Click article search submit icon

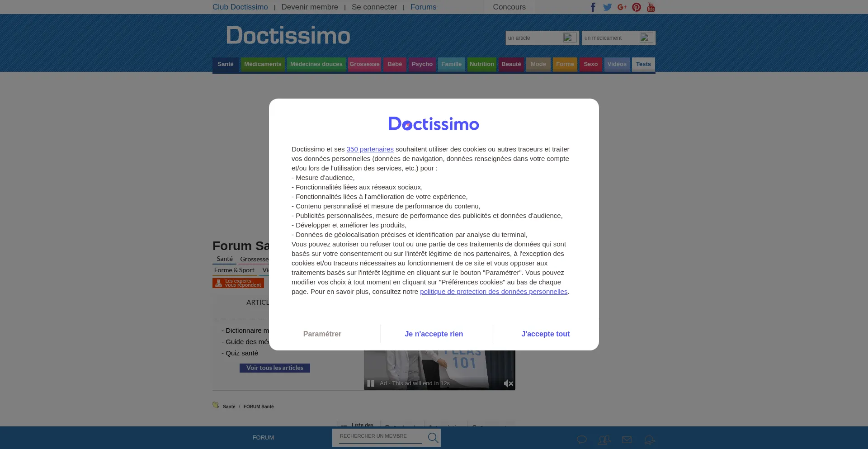pos(570,38)
